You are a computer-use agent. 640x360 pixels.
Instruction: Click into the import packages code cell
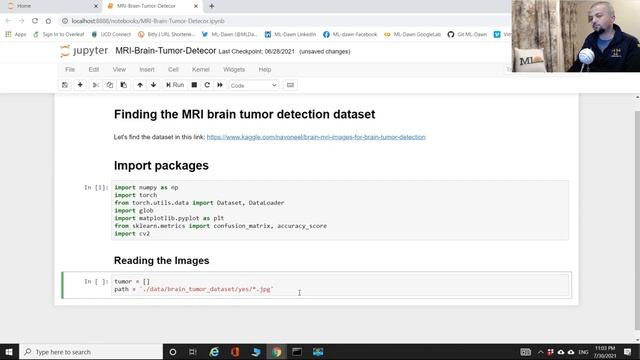pos(340,210)
